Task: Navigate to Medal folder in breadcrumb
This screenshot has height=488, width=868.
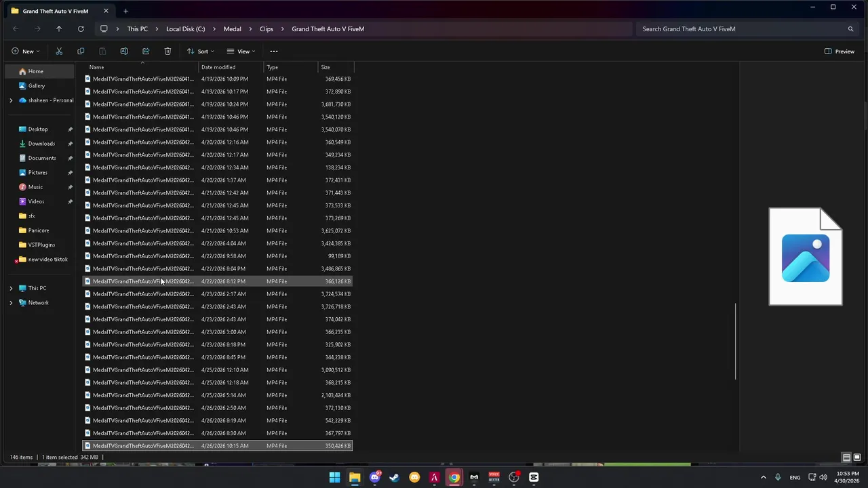Action: (x=232, y=28)
